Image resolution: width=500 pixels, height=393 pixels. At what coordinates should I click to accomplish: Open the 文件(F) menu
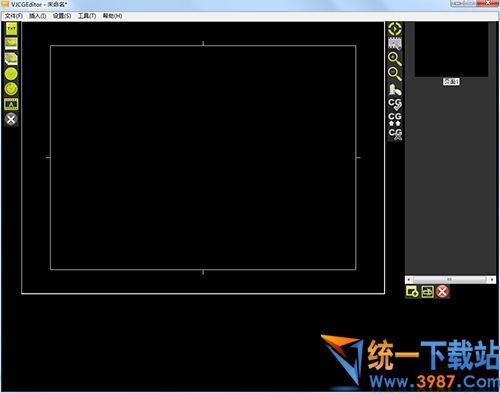click(14, 16)
